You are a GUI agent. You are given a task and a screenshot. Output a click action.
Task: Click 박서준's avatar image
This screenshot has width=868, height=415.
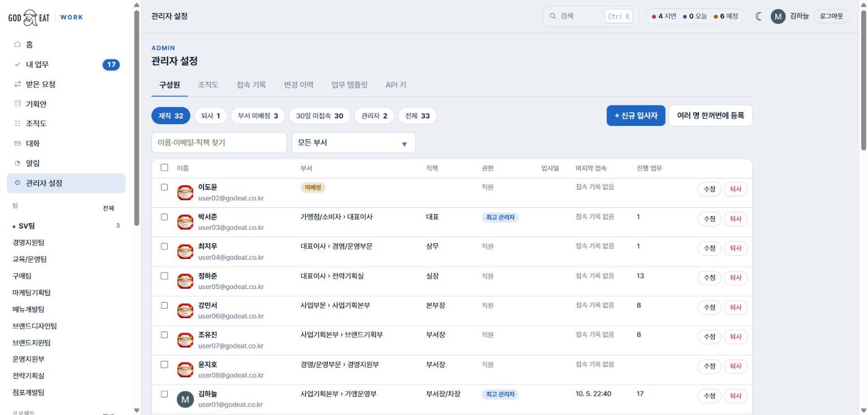pos(185,222)
